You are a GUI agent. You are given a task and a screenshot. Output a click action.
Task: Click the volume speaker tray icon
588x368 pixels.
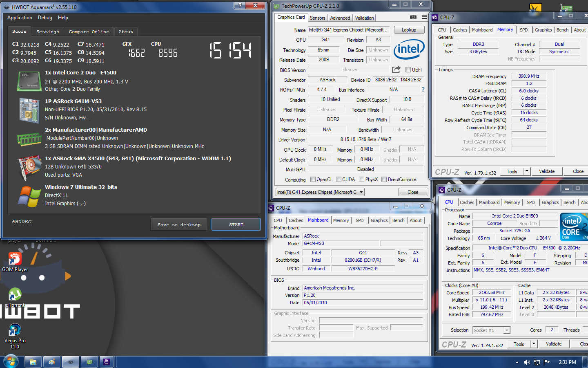[x=527, y=362]
